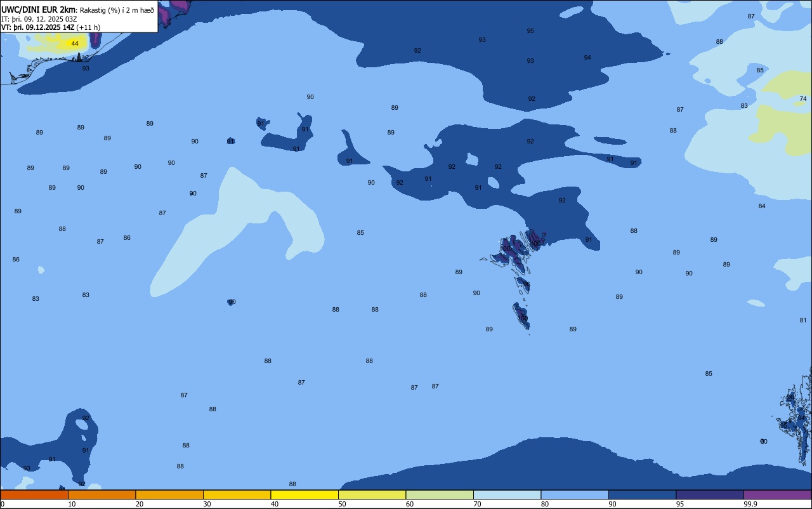Click the 50–60 pale yellow legend segment

tap(372, 494)
